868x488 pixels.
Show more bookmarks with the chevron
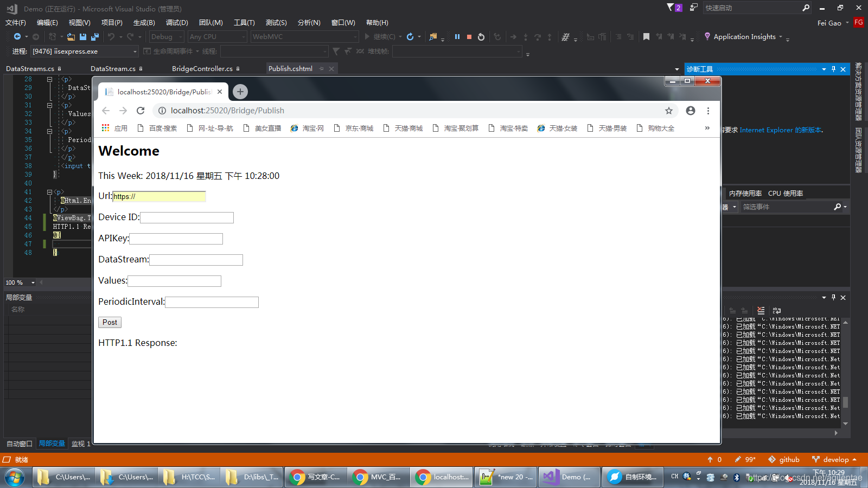(x=707, y=128)
